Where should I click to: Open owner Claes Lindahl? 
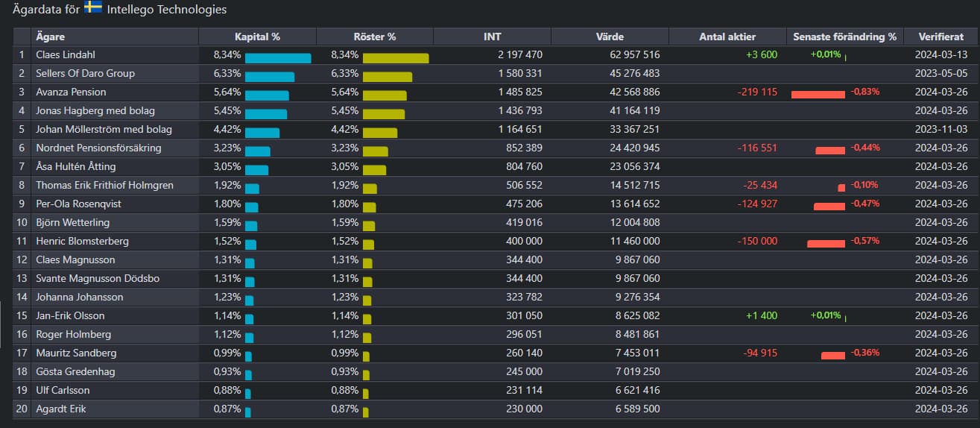(x=66, y=55)
